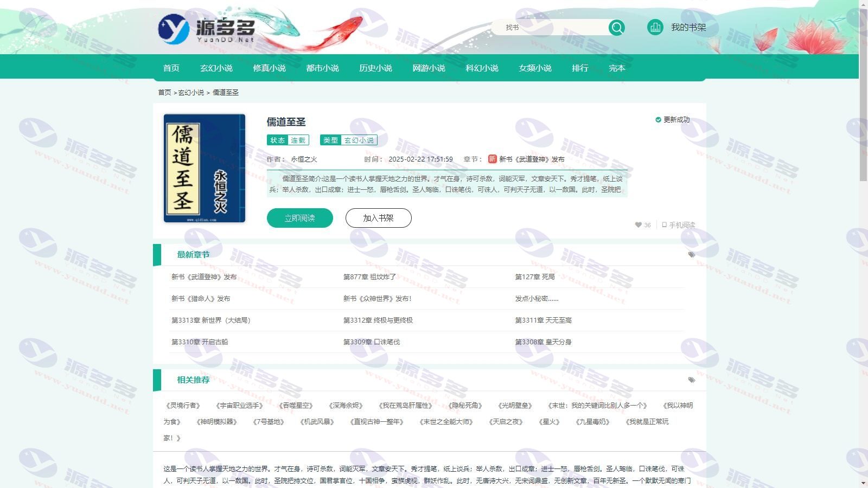Open recommended book 《九星毒奶》

click(593, 422)
